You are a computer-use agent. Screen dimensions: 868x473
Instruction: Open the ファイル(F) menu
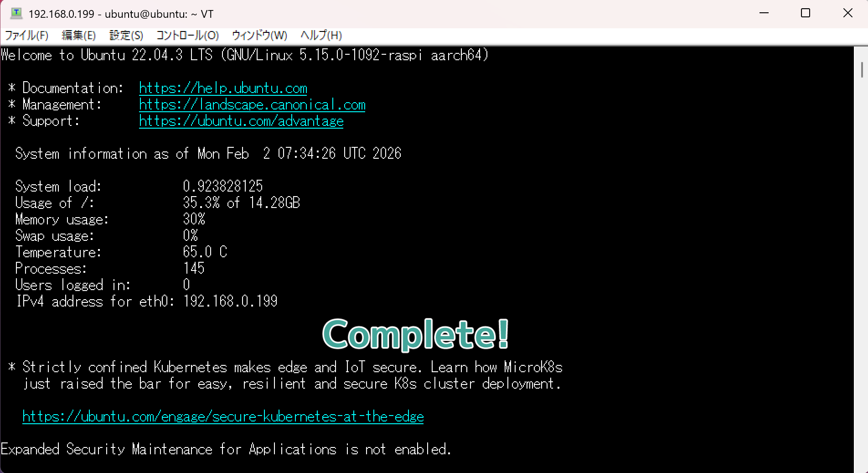coord(26,36)
